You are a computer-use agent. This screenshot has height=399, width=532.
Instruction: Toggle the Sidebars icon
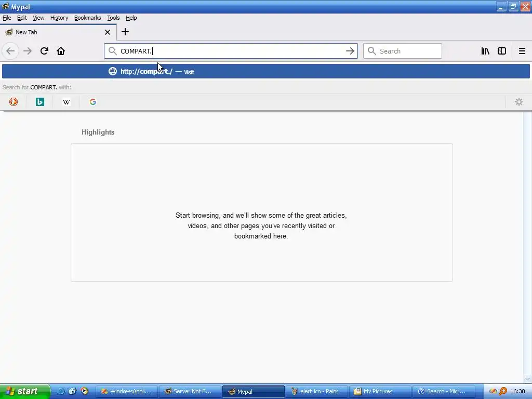(502, 51)
